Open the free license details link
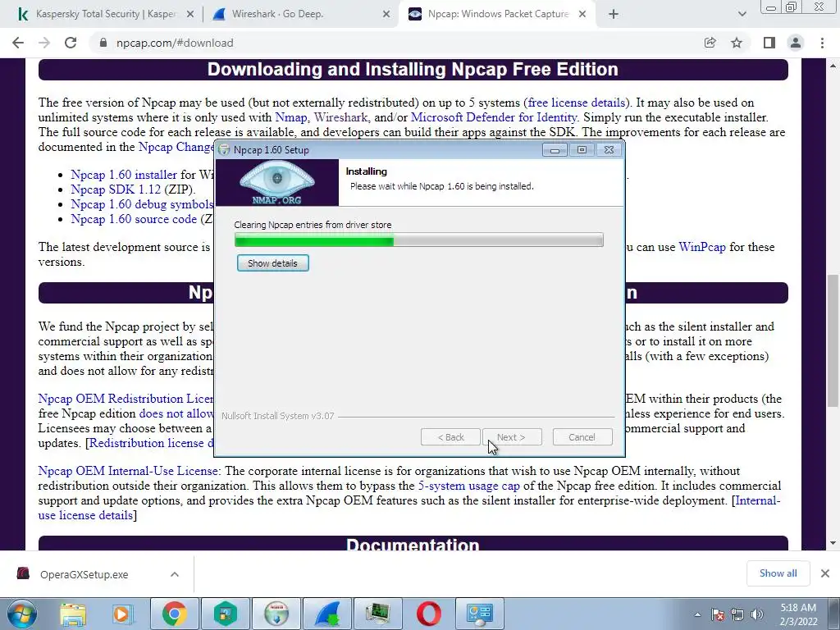Viewport: 840px width, 630px height. [576, 103]
